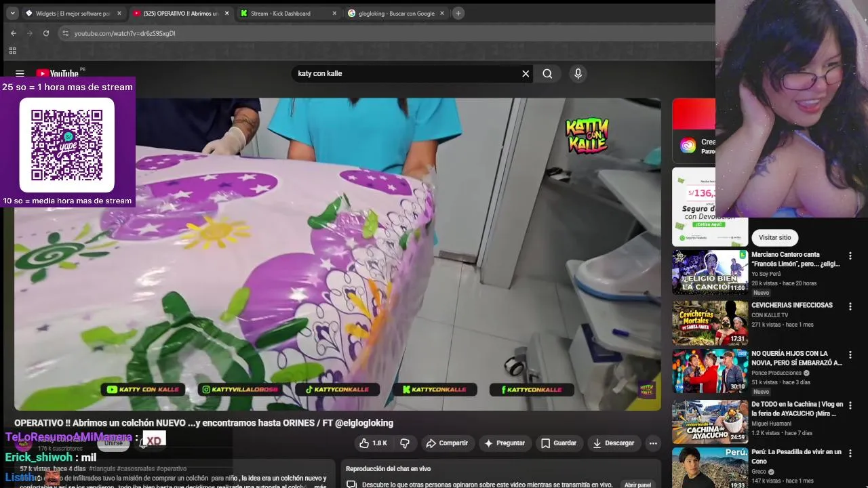Open CEVICHERIAS INFECCIOSAS video title

click(x=792, y=305)
